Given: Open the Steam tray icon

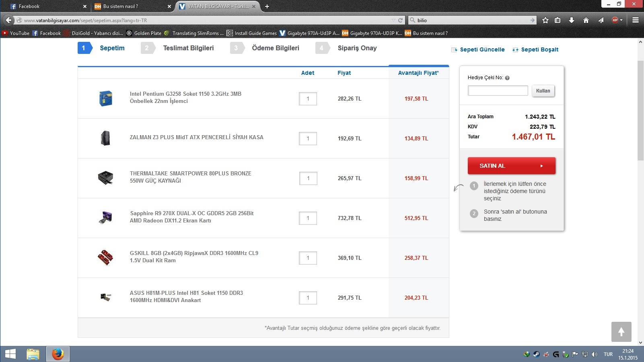Looking at the screenshot, I should click(x=536, y=354).
